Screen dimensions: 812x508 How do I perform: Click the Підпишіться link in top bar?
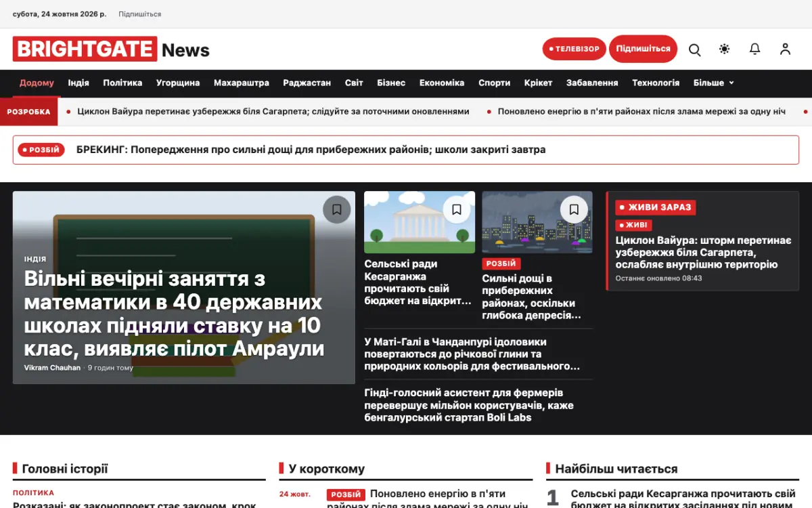click(x=140, y=14)
